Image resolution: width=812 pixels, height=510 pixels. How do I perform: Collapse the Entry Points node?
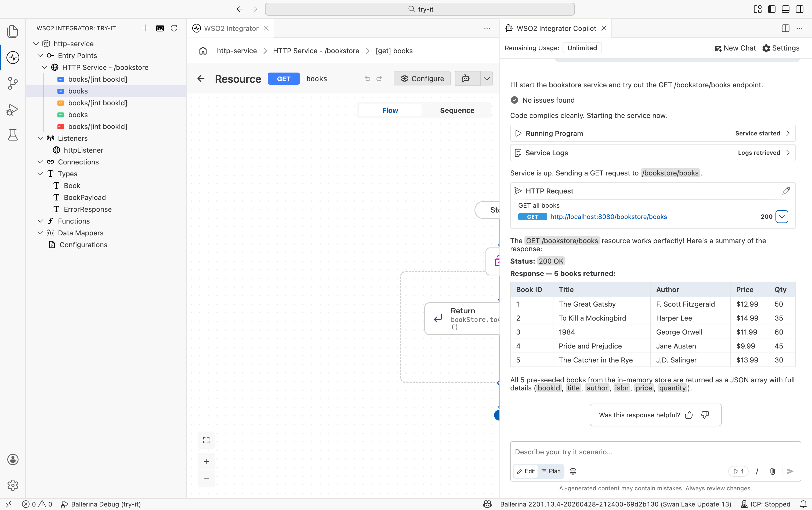tap(41, 55)
